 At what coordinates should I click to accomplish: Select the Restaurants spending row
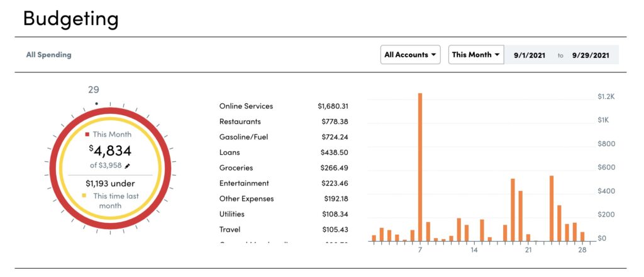[x=240, y=122]
